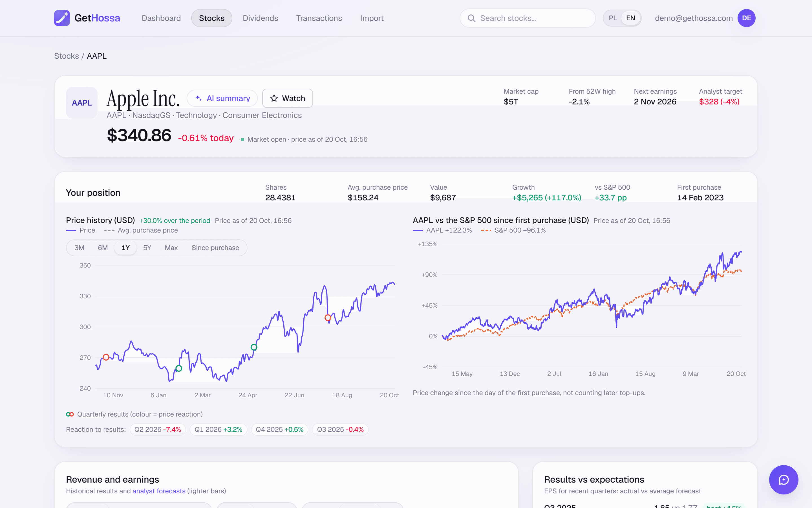This screenshot has width=812, height=508.
Task: Click the purple Price legend line
Action: (71, 230)
